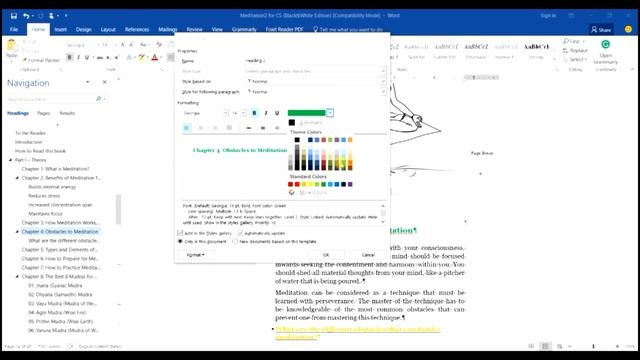640x360 pixels.
Task: Click the Search document field
Action: [x=51, y=99]
